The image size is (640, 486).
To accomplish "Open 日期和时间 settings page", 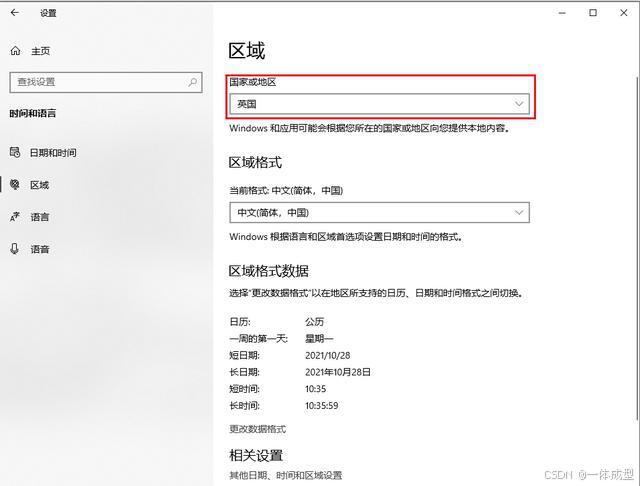I will pos(53,153).
